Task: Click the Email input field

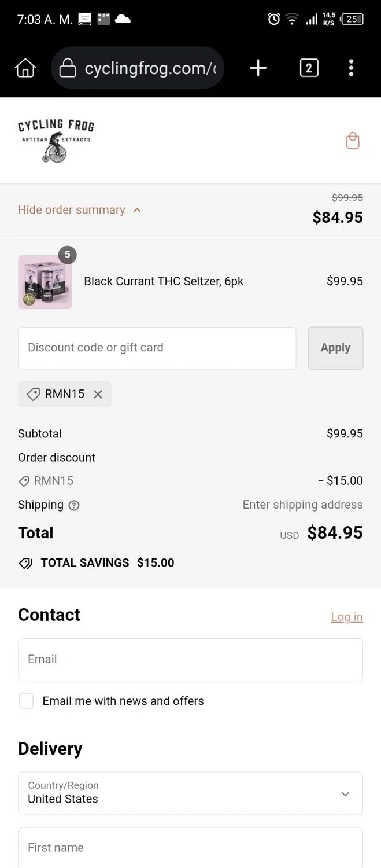Action: 190,660
